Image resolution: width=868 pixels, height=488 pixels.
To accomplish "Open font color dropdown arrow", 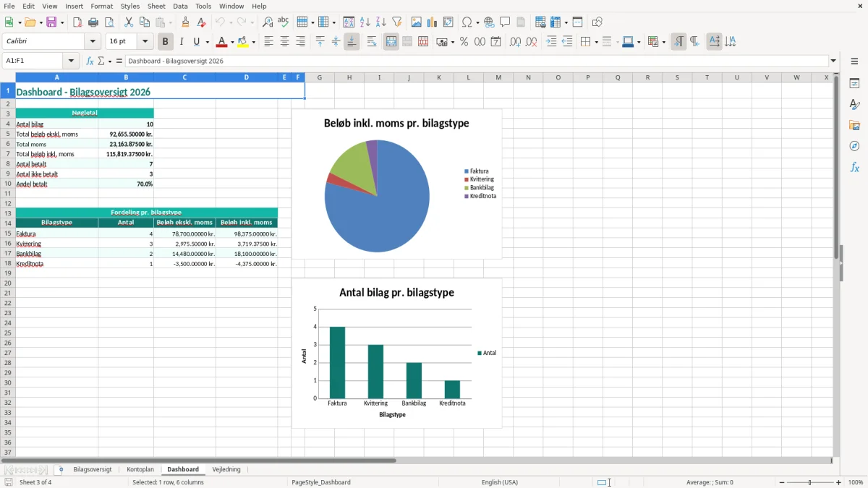I will point(232,42).
